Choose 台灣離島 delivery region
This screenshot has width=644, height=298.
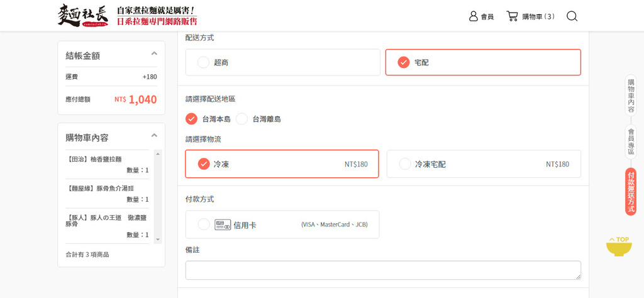pos(242,119)
